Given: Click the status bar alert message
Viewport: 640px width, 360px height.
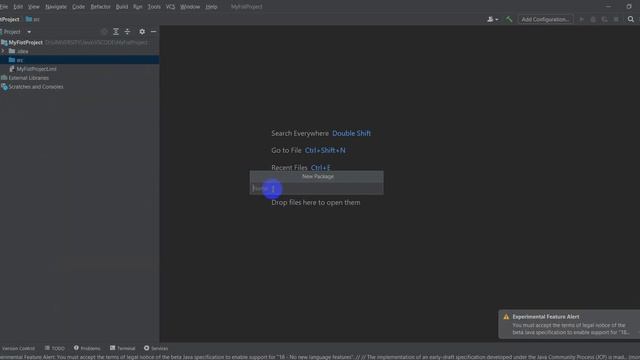Looking at the screenshot, I should pos(320,357).
